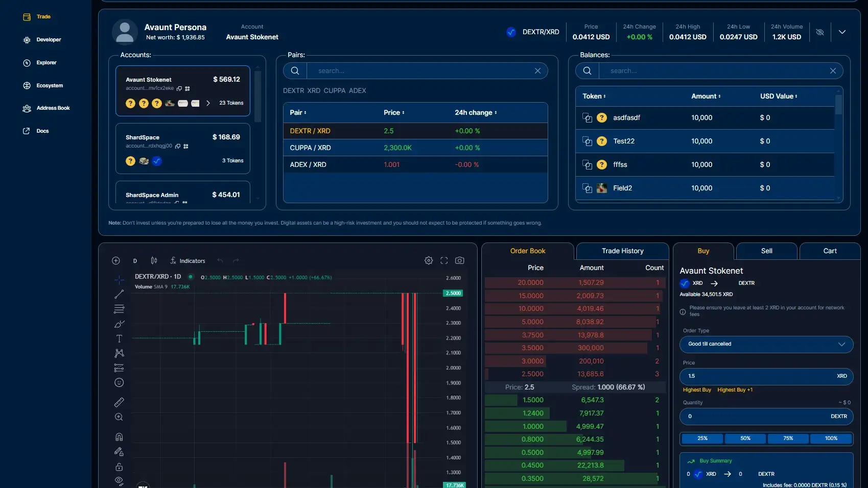The height and width of the screenshot is (488, 868).
Task: Switch to the Trade History tab
Action: (x=622, y=251)
